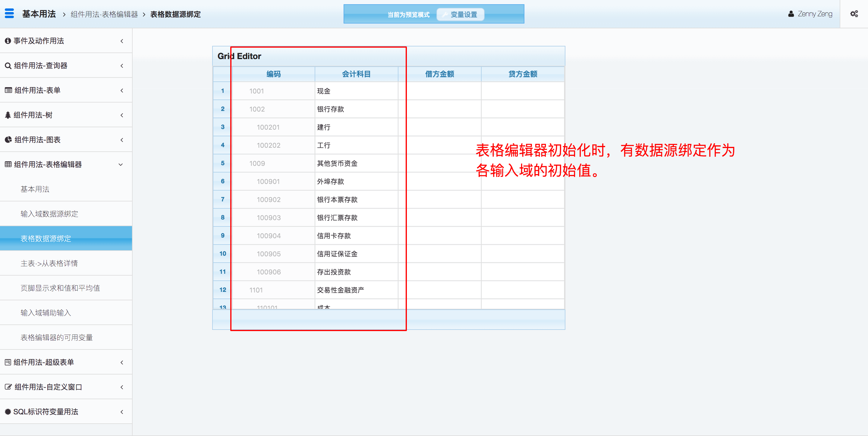Collapse the 组件用法-表格编辑器 section chevron
This screenshot has width=868, height=436.
(x=121, y=165)
